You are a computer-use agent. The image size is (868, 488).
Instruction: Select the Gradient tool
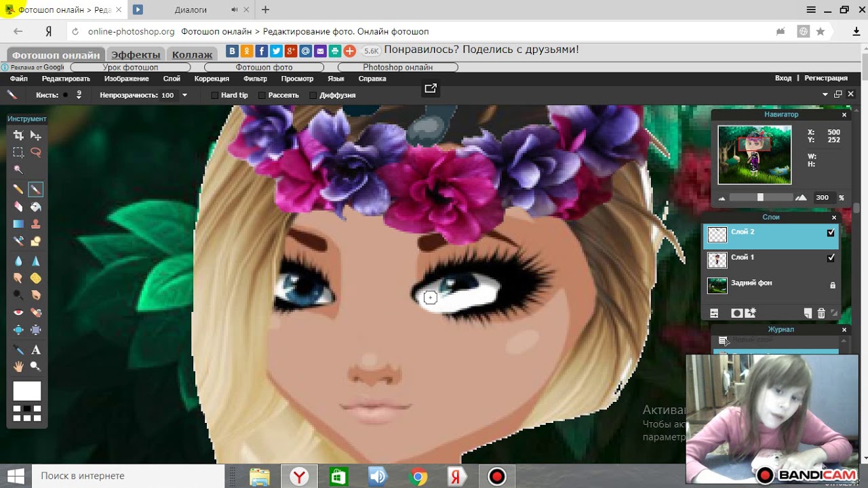coord(18,224)
